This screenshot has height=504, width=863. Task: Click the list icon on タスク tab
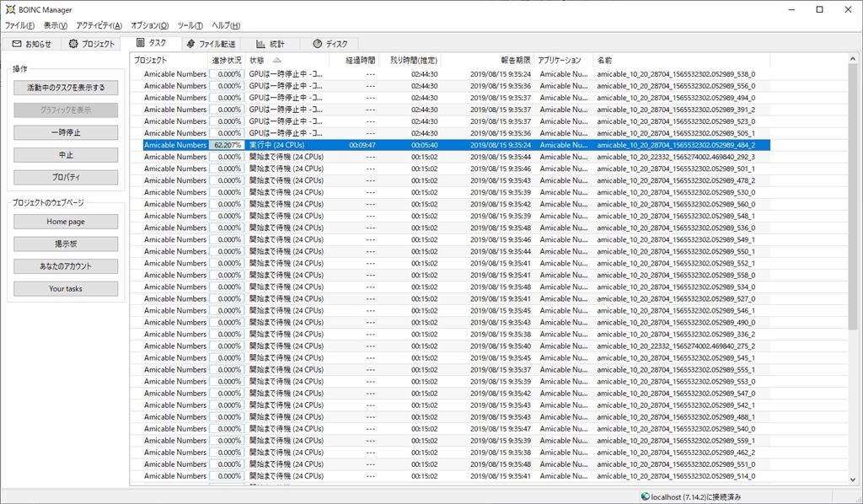coord(141,42)
